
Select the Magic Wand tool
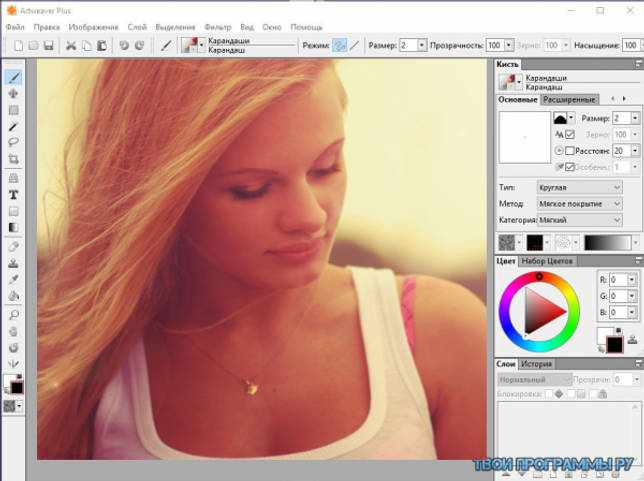tap(14, 127)
